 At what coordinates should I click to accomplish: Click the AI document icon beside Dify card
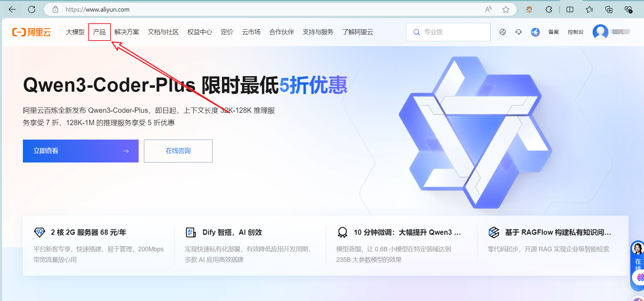(191, 232)
